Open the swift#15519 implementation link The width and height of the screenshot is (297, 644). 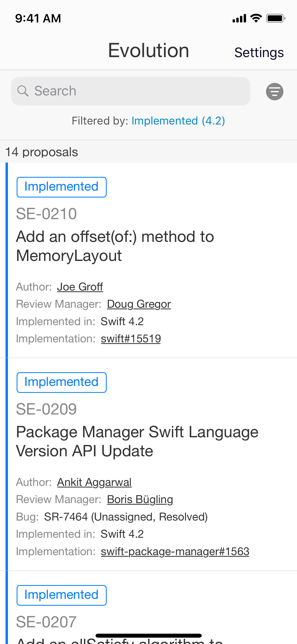[131, 339]
